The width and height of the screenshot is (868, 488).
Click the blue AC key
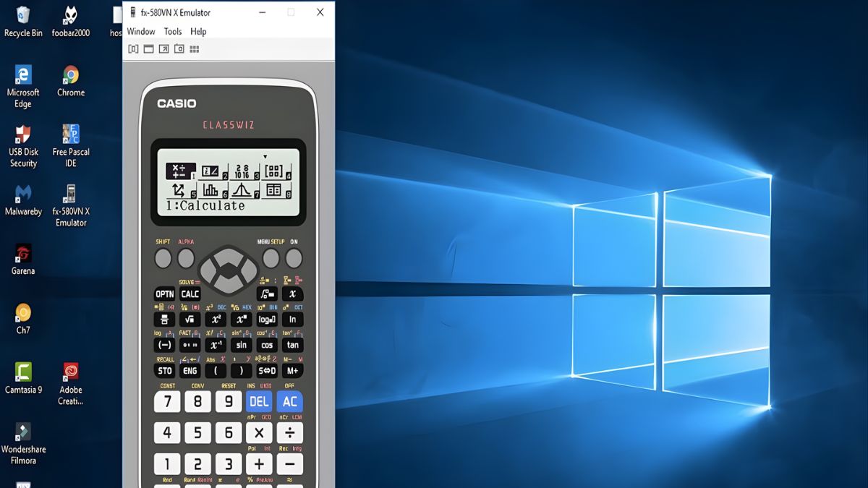[290, 401]
